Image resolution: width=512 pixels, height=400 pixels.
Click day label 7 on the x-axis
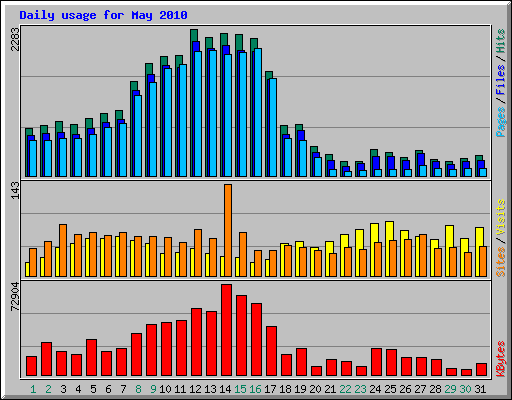(123, 389)
